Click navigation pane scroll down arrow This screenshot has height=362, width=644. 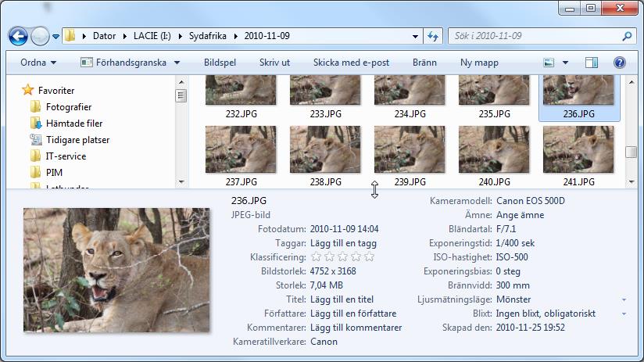click(x=181, y=181)
